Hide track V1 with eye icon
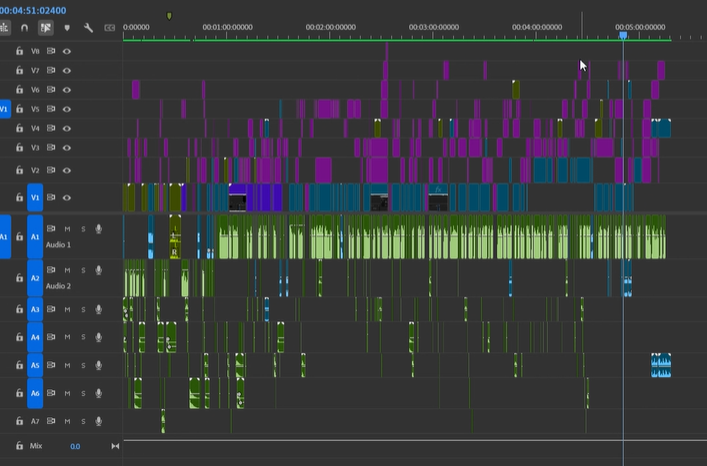Viewport: 707px width, 466px height. point(67,197)
